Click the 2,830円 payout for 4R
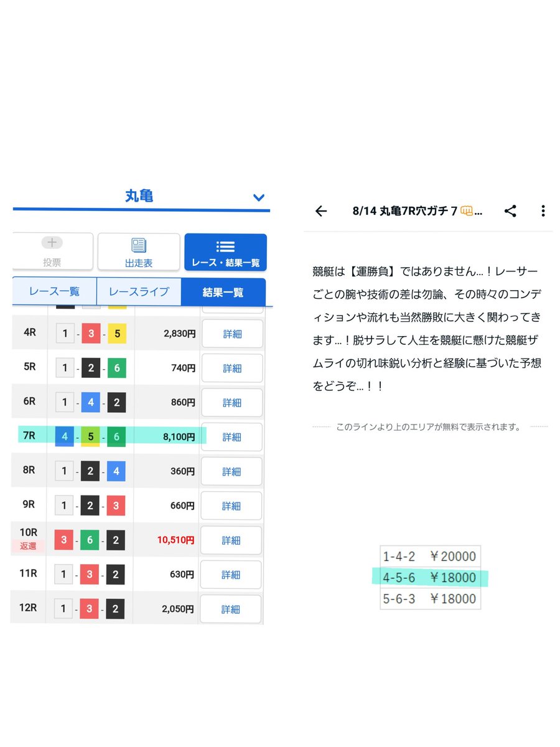The image size is (560, 747). [179, 334]
